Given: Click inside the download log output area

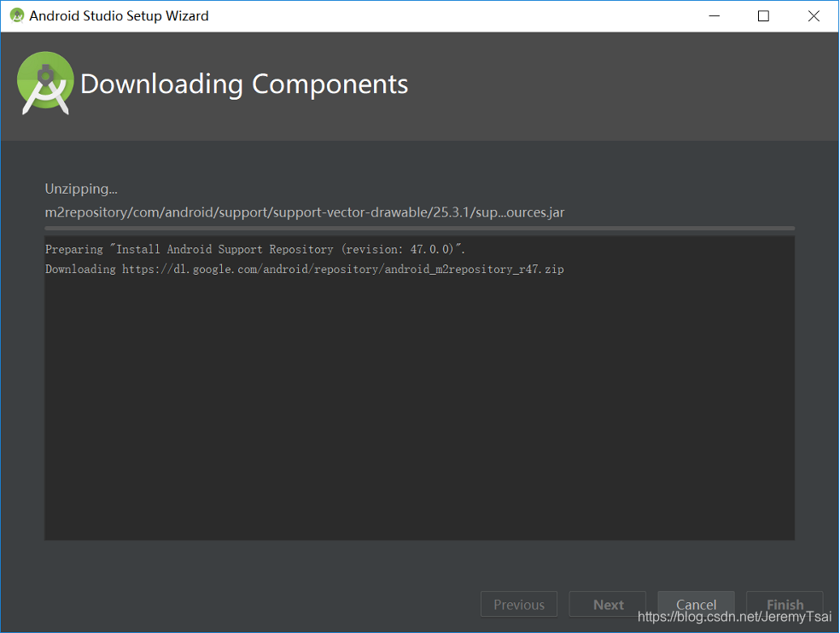Looking at the screenshot, I should pos(419,387).
